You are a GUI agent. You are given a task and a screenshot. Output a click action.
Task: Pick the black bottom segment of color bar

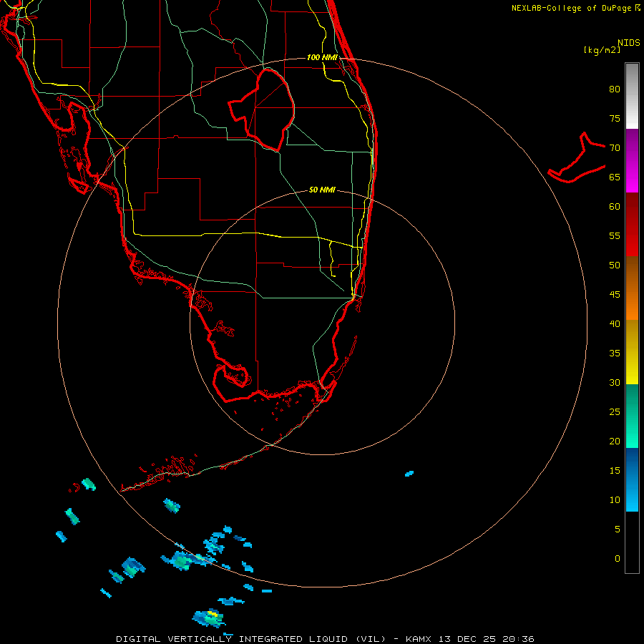click(x=632, y=542)
